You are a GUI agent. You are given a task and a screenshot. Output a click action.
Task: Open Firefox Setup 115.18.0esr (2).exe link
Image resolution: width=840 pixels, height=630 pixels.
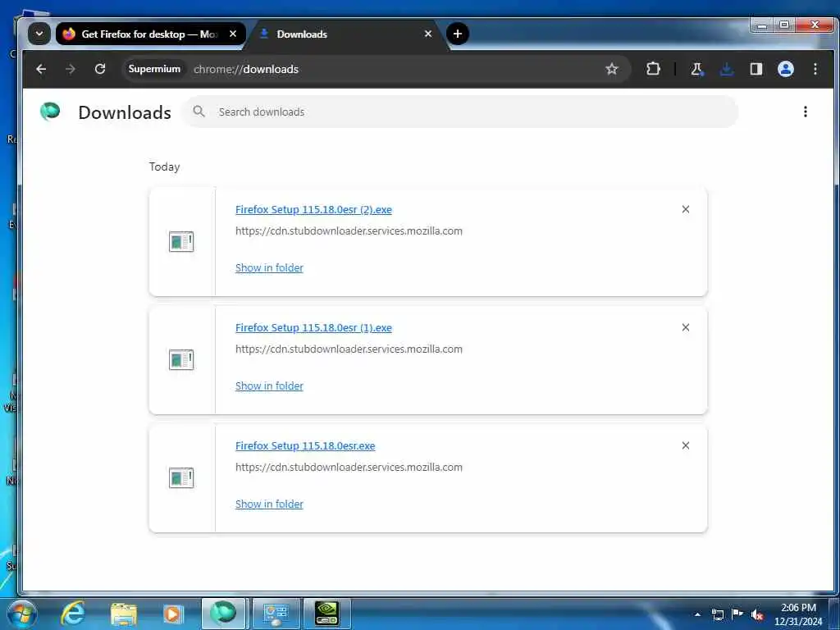[x=313, y=209]
